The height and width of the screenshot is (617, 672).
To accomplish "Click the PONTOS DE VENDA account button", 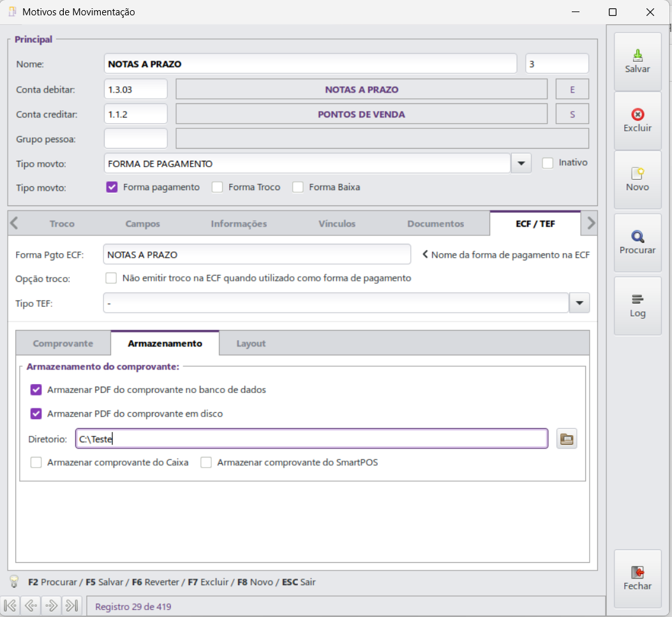I will (361, 114).
